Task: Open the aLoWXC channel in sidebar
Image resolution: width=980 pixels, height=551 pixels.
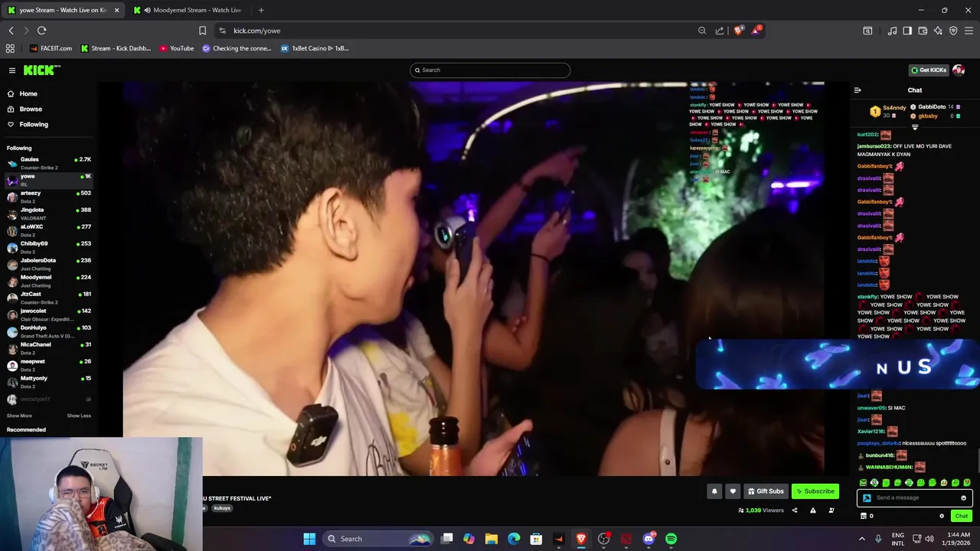Action: click(49, 230)
